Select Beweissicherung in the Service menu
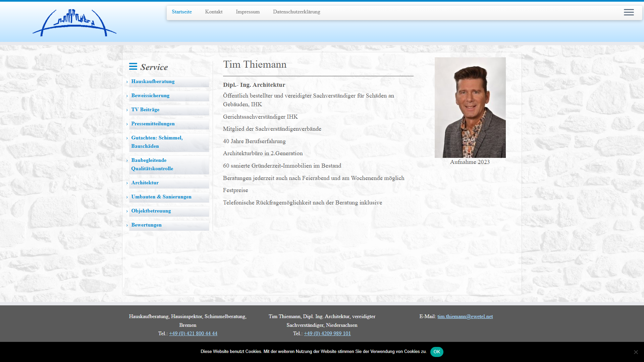This screenshot has height=362, width=644. coord(169,96)
